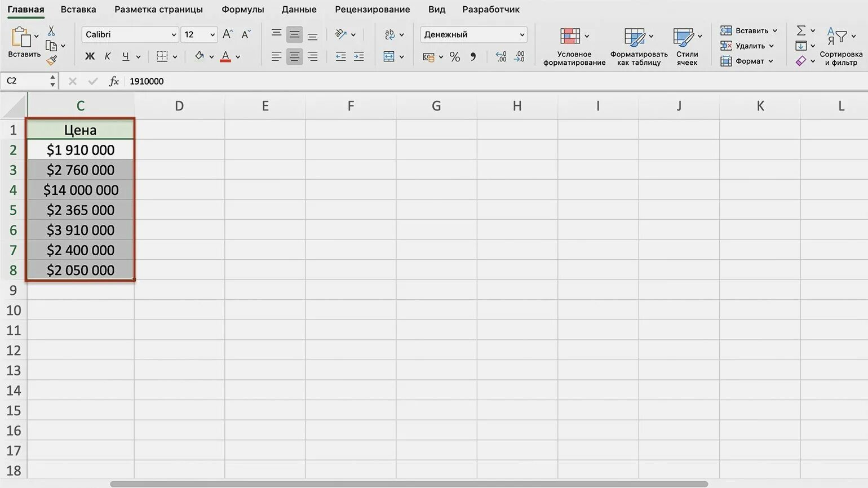Image resolution: width=868 pixels, height=488 pixels.
Task: Toggle middle vertical alignment
Action: 294,34
